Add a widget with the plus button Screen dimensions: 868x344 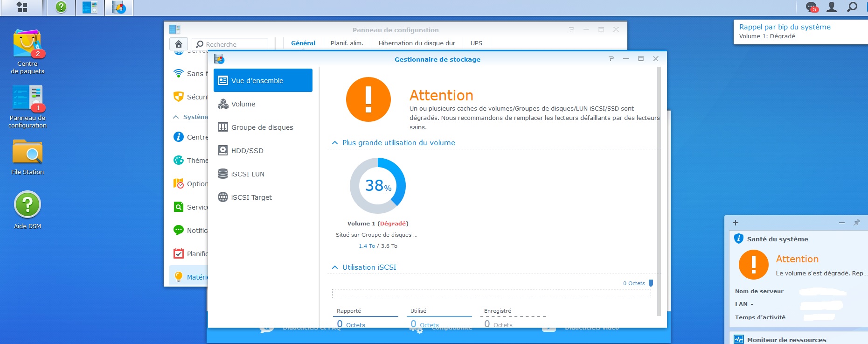point(736,223)
